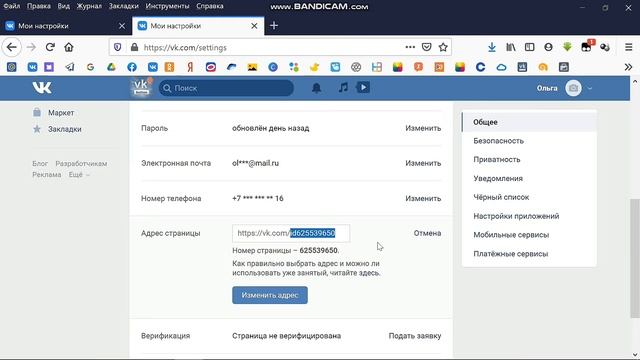The width and height of the screenshot is (640, 360).
Task: Click Изменить next to Пароль
Action: click(423, 128)
